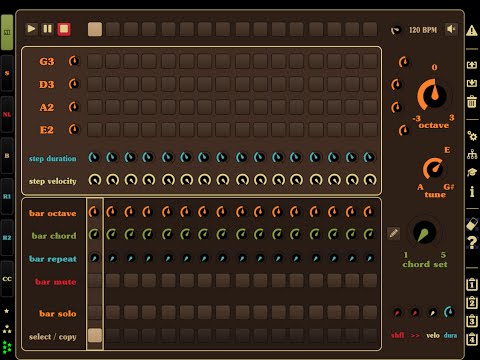
Task: Open the info 'i' icon
Action: click(472, 191)
